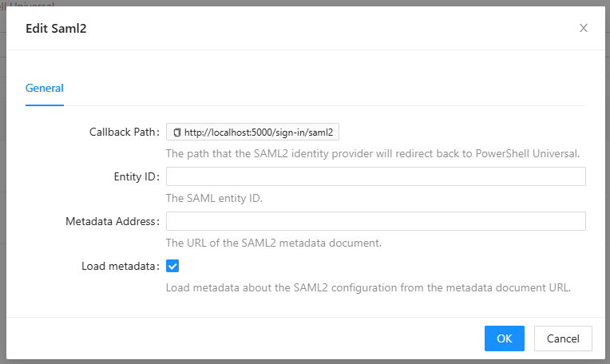Select the General tab
Screen dimensions: 610x364
point(45,88)
